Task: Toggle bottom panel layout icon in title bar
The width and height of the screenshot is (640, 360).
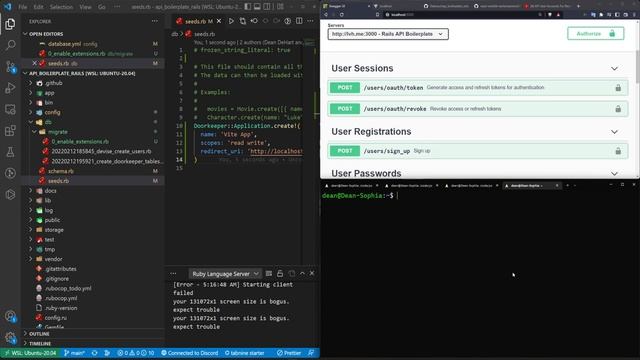Action: pos(257,7)
